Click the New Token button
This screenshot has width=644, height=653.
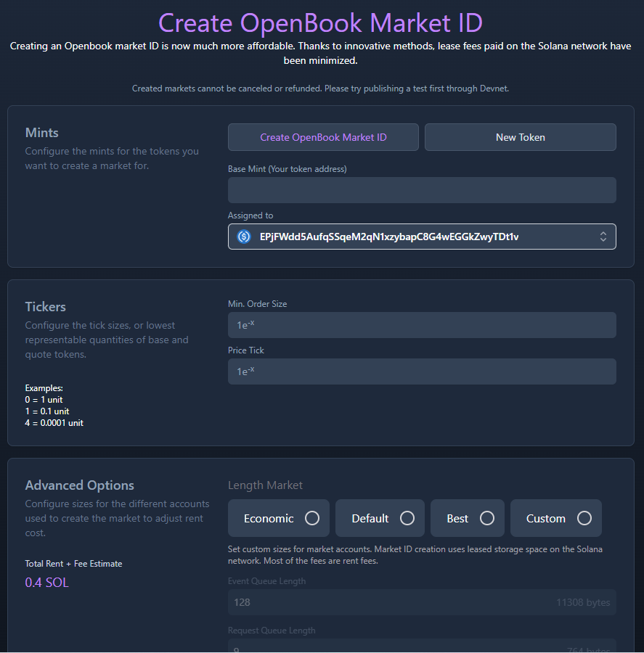pos(520,136)
